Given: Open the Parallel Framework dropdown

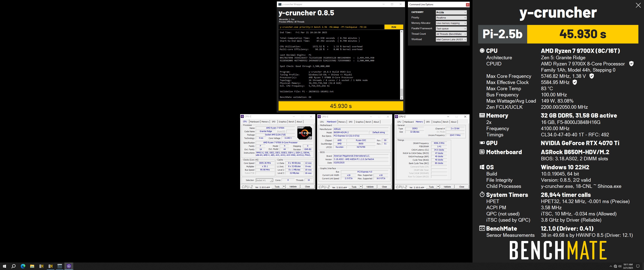Looking at the screenshot, I should pos(451,28).
